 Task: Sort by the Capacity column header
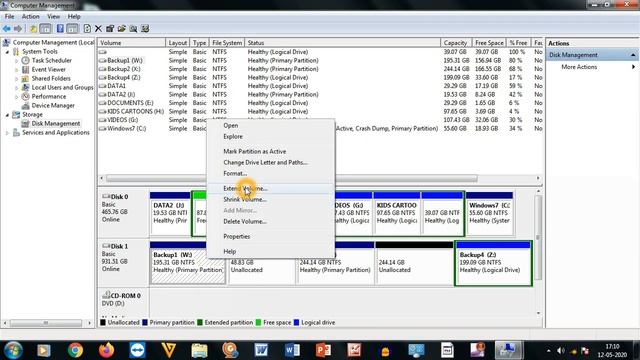[456, 43]
